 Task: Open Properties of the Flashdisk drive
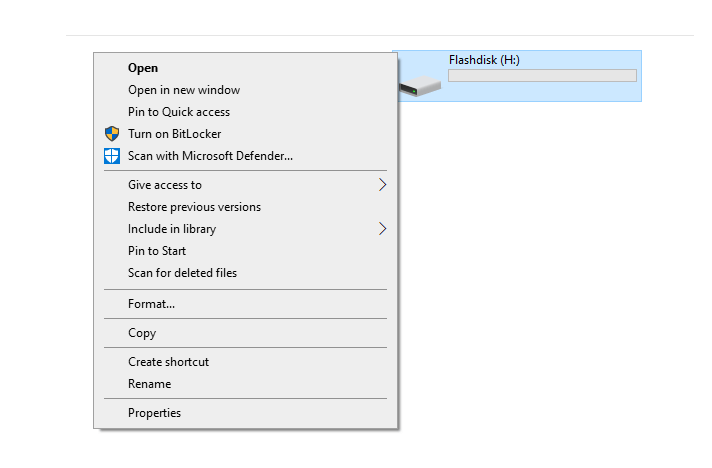click(245, 413)
